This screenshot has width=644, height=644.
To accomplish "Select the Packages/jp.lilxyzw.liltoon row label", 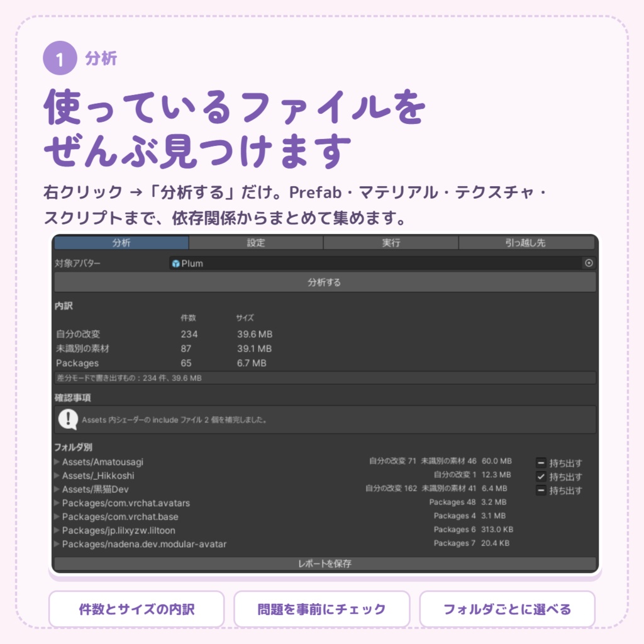I will (119, 530).
